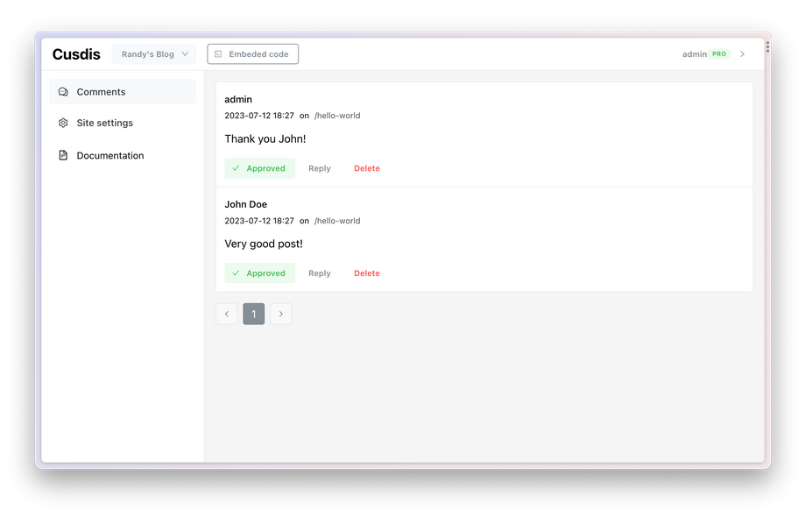
Task: Expand the admin account chevron
Action: [x=743, y=54]
